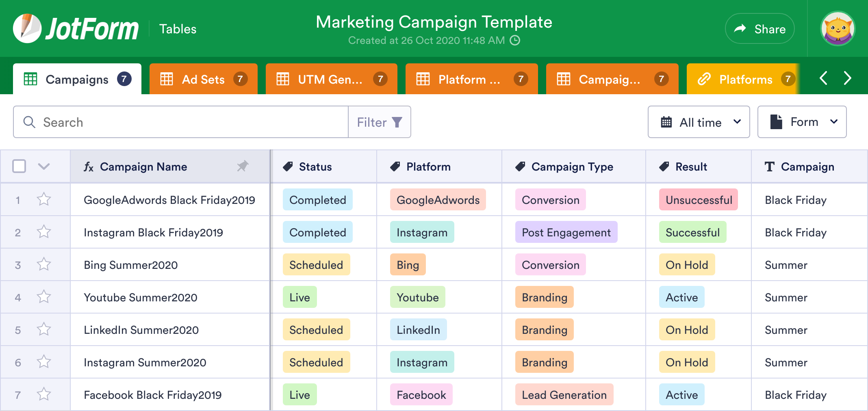This screenshot has height=411, width=868.
Task: Open the All time date range dropdown
Action: point(699,122)
